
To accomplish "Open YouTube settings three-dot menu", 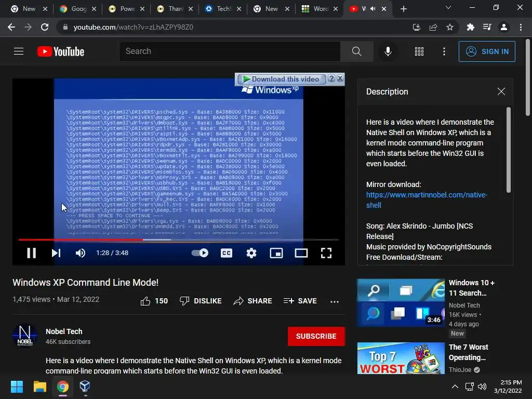I will (x=444, y=51).
